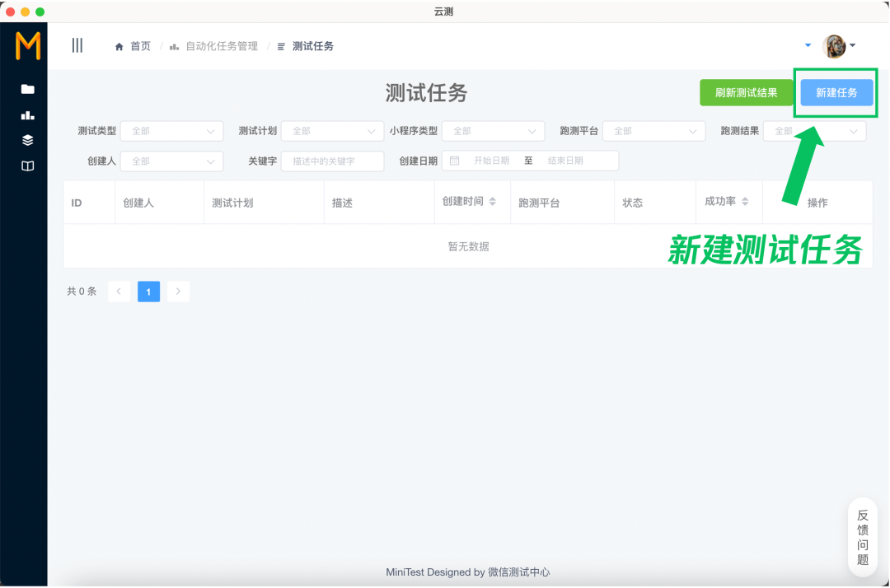Open 小程序类型 dropdown
This screenshot has height=588, width=890.
pyautogui.click(x=494, y=131)
